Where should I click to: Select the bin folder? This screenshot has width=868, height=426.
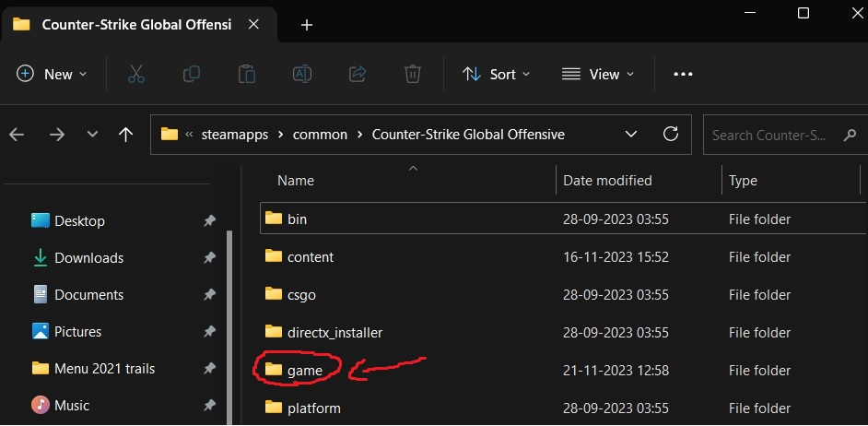564,219
